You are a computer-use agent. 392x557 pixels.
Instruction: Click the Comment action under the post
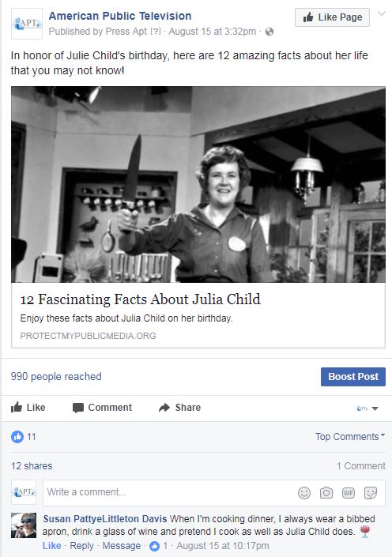click(102, 408)
